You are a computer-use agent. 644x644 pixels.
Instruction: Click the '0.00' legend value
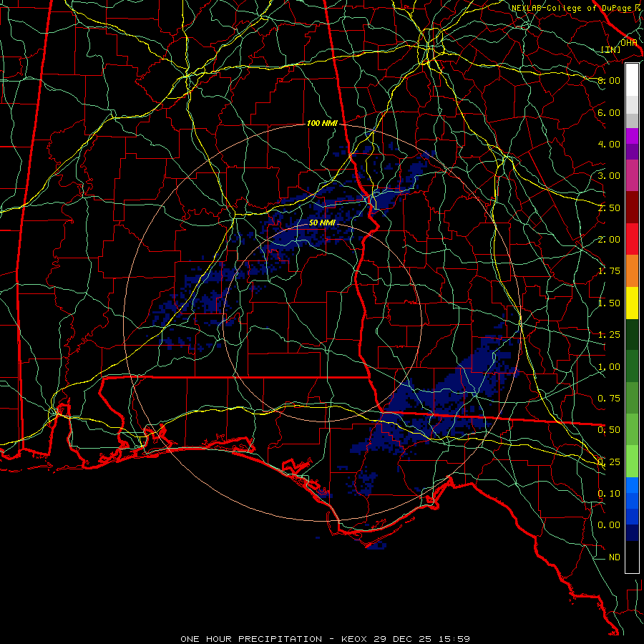609,525
